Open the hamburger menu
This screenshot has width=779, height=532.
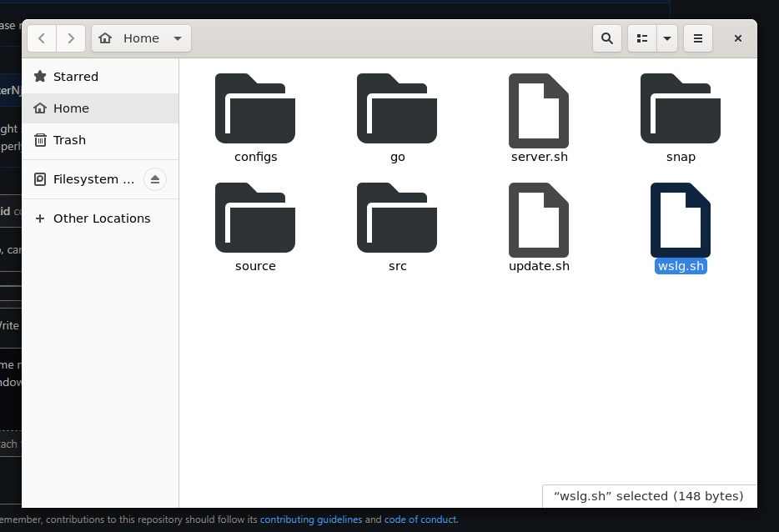pos(697,38)
